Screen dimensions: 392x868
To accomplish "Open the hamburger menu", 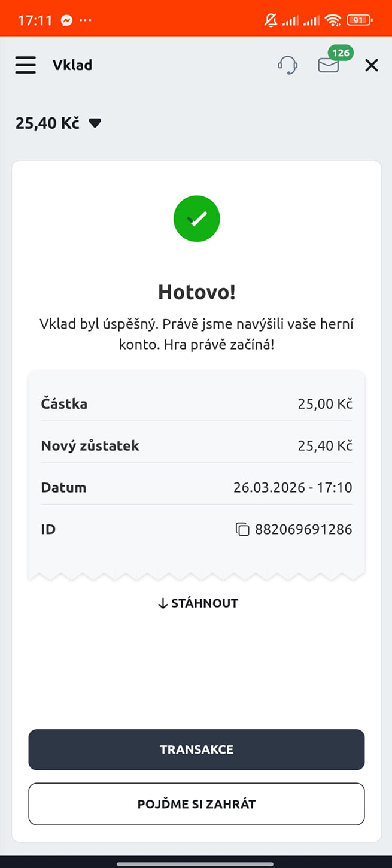I will pyautogui.click(x=25, y=65).
